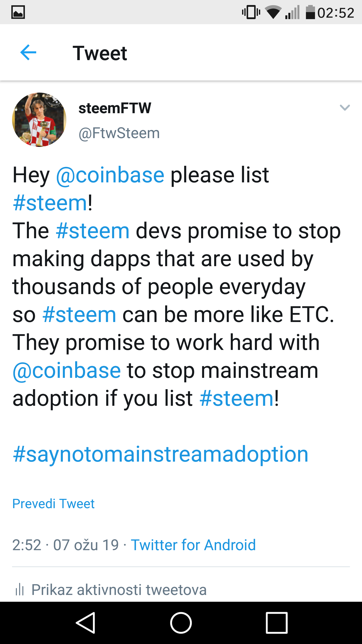Click the Prevedi Tweet translate link
Image resolution: width=362 pixels, height=644 pixels.
[x=54, y=504]
